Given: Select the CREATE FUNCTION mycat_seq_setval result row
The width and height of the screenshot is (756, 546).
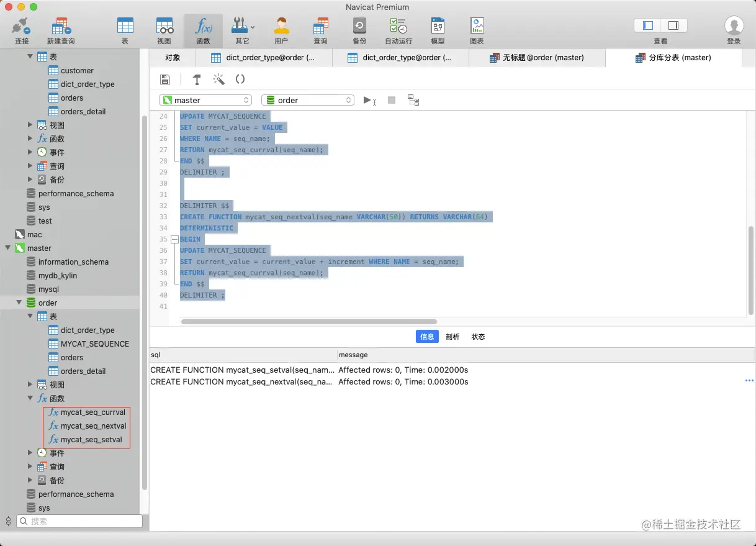Looking at the screenshot, I should (451, 370).
